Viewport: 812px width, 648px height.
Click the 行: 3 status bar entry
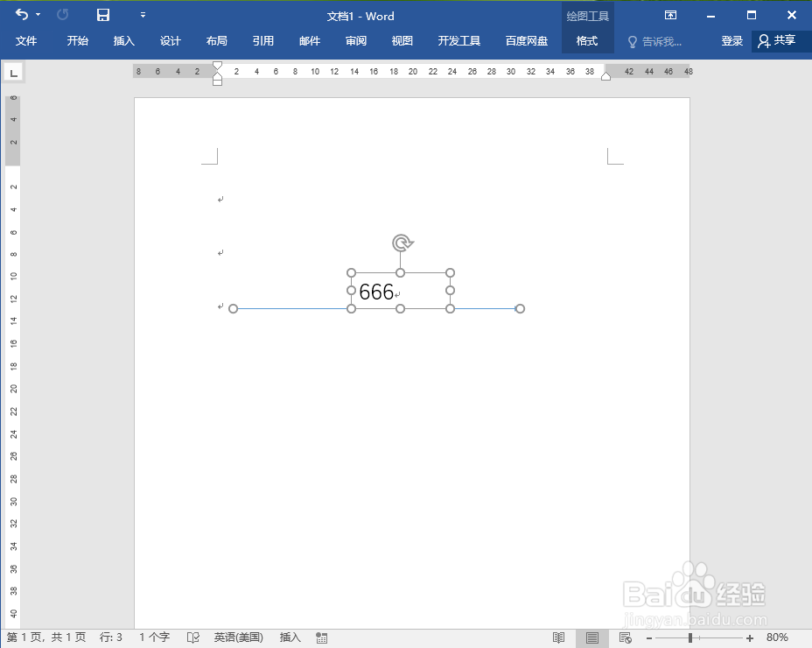(111, 637)
